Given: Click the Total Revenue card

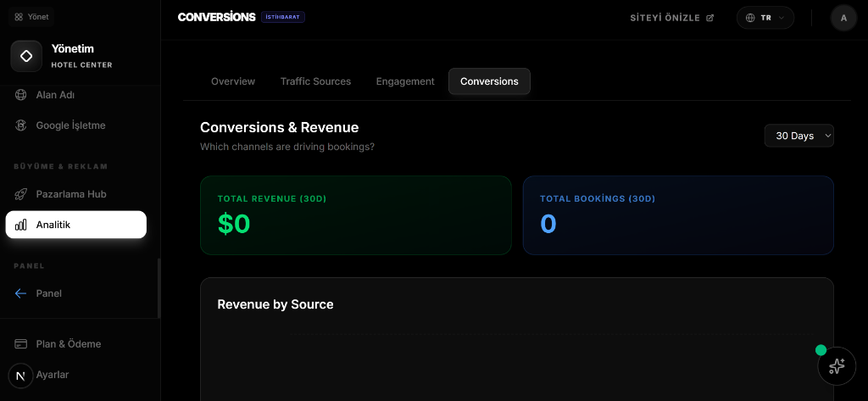Looking at the screenshot, I should pos(355,215).
